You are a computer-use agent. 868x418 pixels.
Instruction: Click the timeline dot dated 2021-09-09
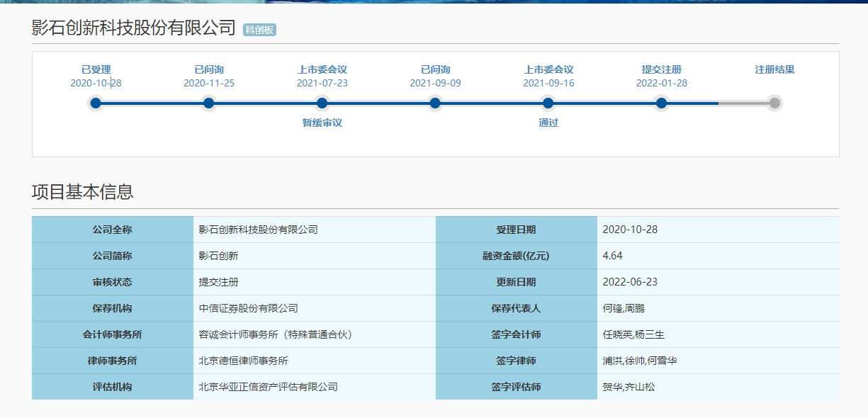[x=435, y=103]
